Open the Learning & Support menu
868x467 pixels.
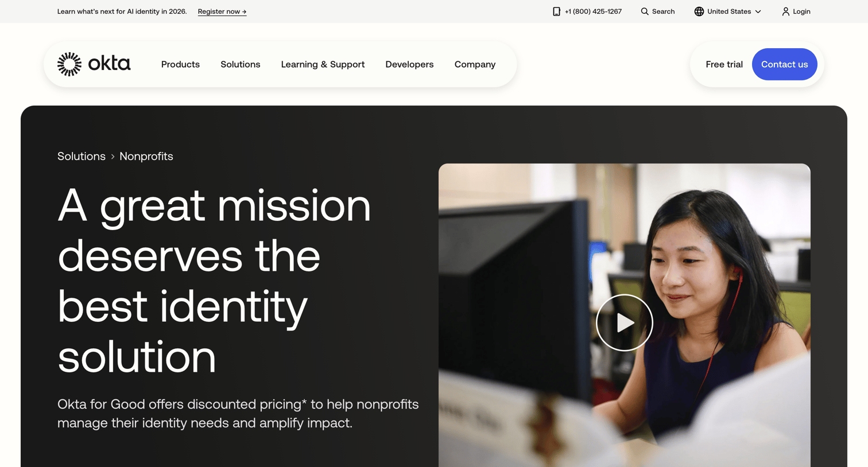coord(323,64)
